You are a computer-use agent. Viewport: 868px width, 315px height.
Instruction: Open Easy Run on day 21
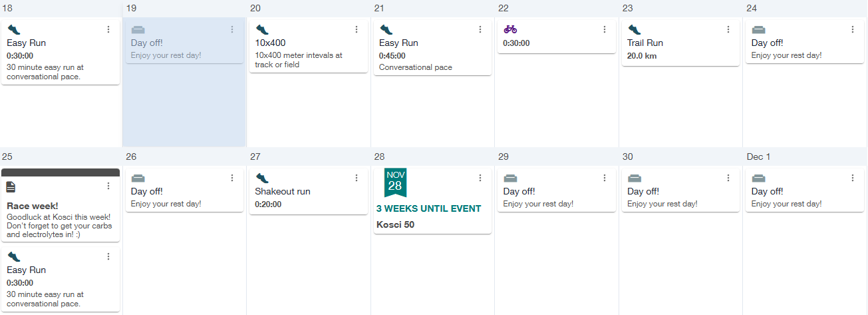(x=432, y=47)
